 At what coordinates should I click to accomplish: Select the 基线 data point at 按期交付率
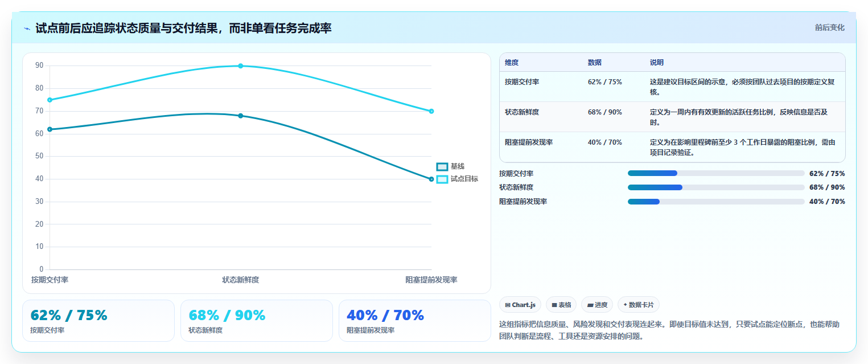point(50,129)
